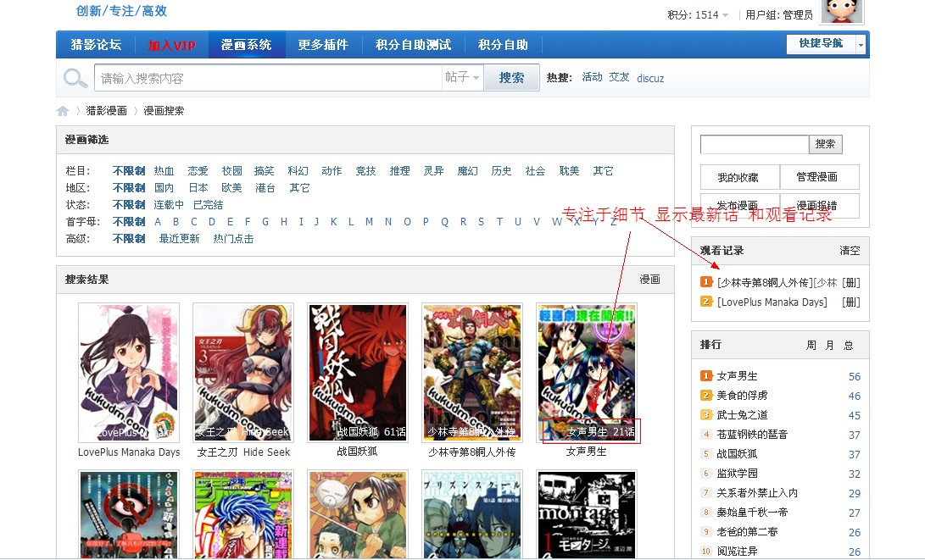Clear viewing history with 清空
The image size is (925, 560).
[x=850, y=251]
